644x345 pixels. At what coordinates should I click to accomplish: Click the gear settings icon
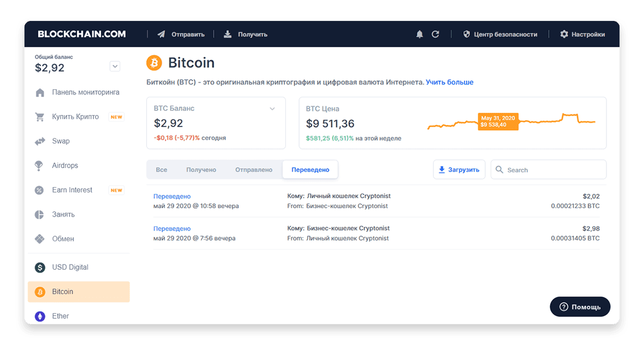(564, 34)
